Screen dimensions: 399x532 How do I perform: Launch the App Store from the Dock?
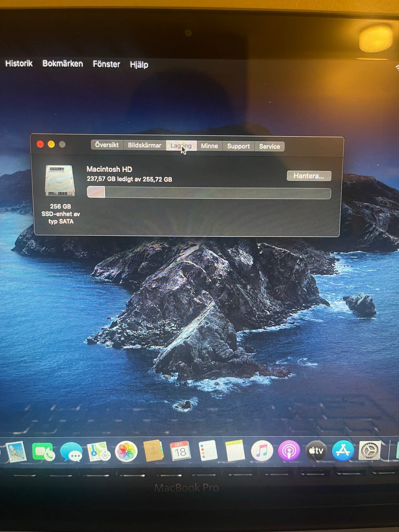(x=343, y=451)
